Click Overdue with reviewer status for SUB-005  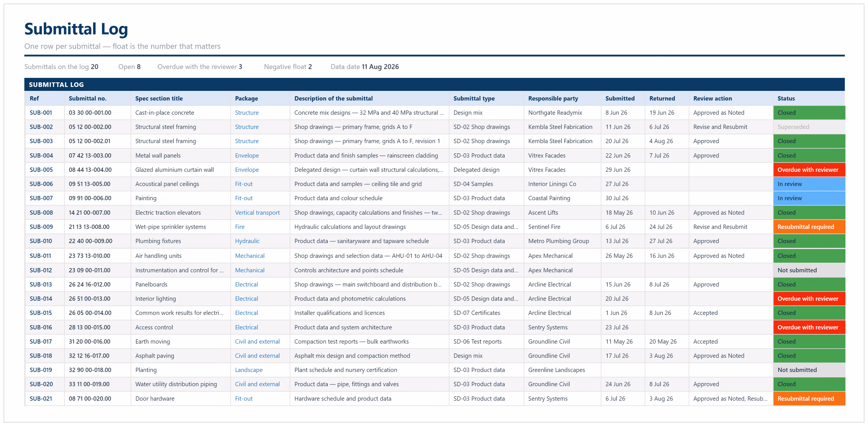(809, 170)
